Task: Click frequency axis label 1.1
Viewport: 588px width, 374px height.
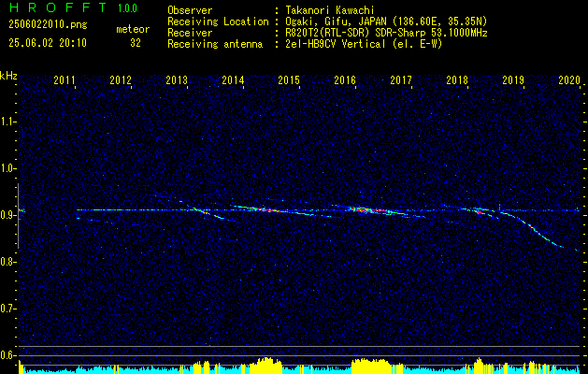Action: 7,122
